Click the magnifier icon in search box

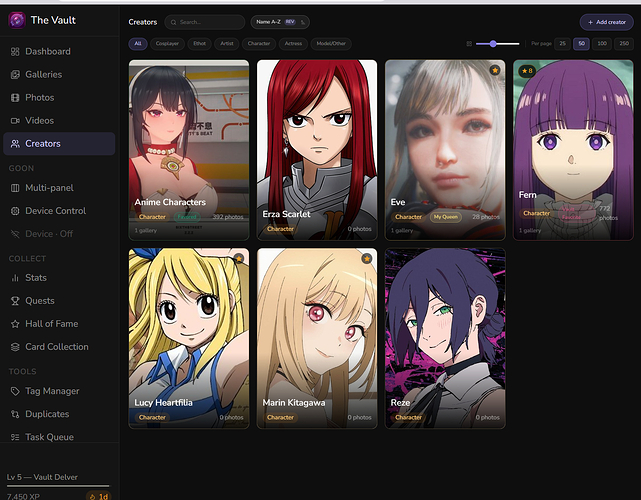(174, 22)
